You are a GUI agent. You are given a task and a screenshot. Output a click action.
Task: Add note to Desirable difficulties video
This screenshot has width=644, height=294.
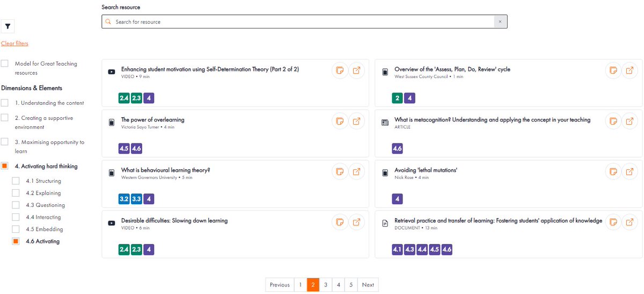339,223
